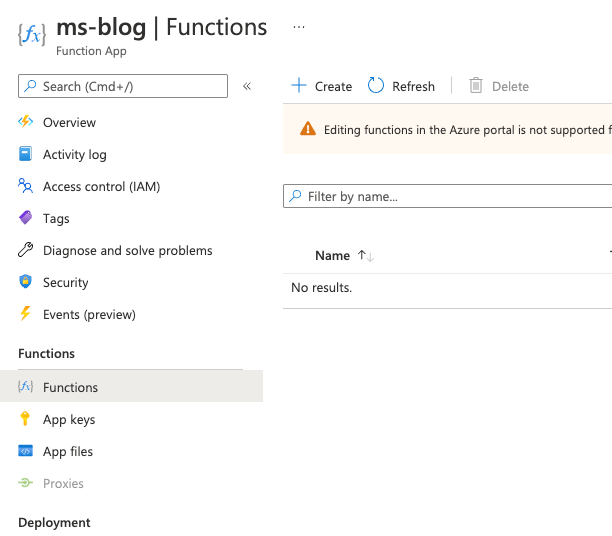
Task: Click the purple Tags icon
Action: click(x=26, y=217)
